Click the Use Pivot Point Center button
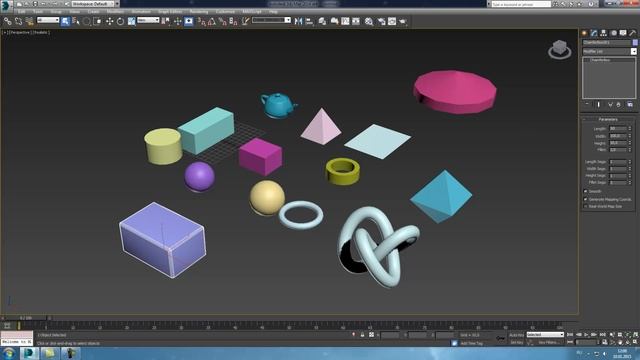Image resolution: width=640 pixels, height=360 pixels. pos(166,21)
